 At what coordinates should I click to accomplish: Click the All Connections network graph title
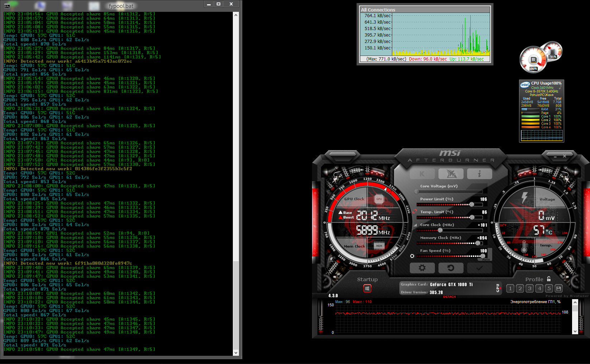(x=378, y=10)
